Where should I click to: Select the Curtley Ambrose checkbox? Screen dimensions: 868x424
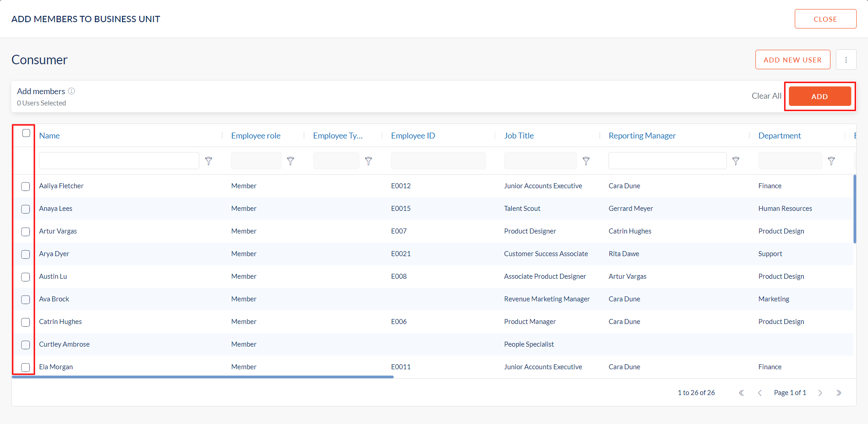click(25, 345)
